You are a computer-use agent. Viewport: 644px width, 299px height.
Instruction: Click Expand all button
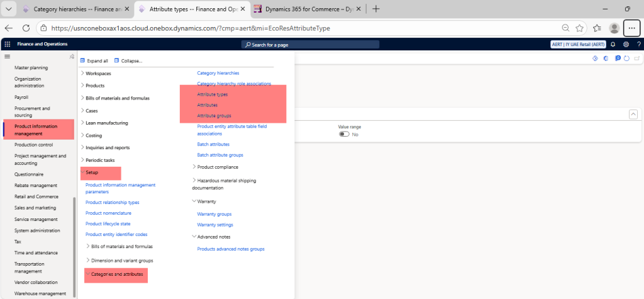[x=94, y=60]
